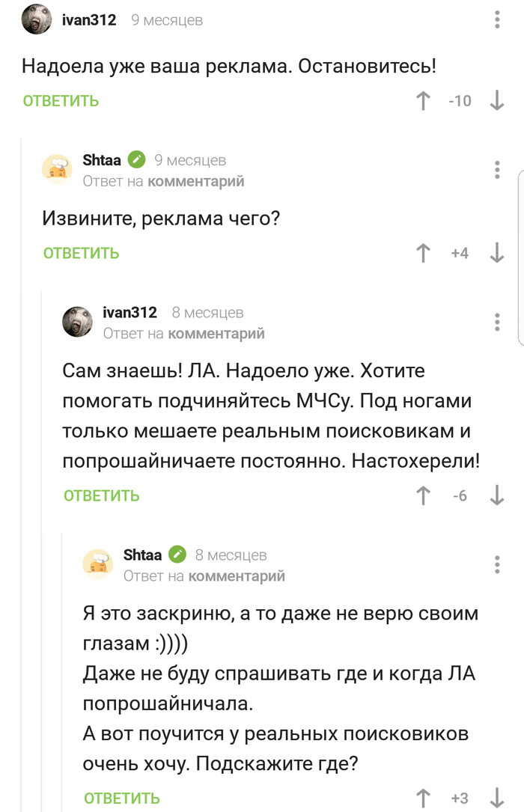Open Shtaa's profile from first reply username
The width and height of the screenshot is (524, 812).
(x=101, y=160)
